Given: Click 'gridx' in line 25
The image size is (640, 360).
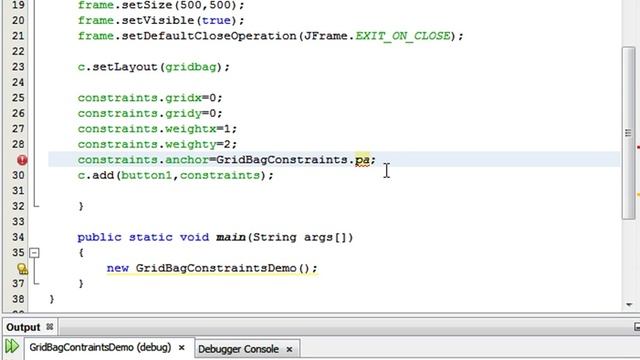Looking at the screenshot, I should (x=183, y=98).
